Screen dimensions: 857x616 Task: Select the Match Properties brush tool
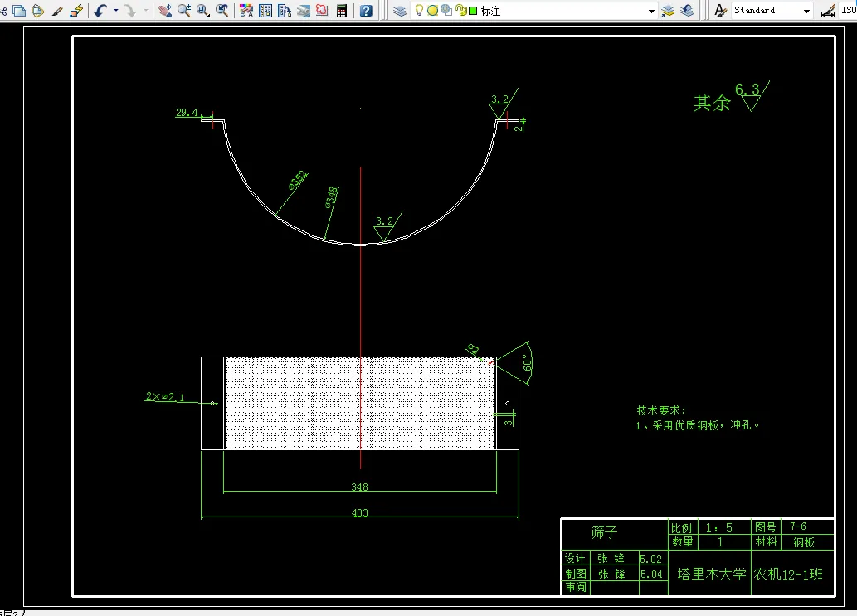point(57,11)
